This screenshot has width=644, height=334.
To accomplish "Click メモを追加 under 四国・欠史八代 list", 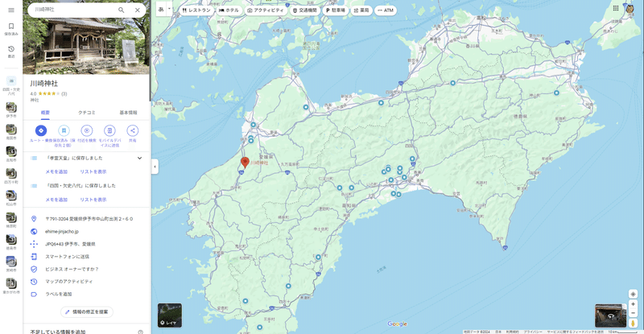I will [x=56, y=200].
